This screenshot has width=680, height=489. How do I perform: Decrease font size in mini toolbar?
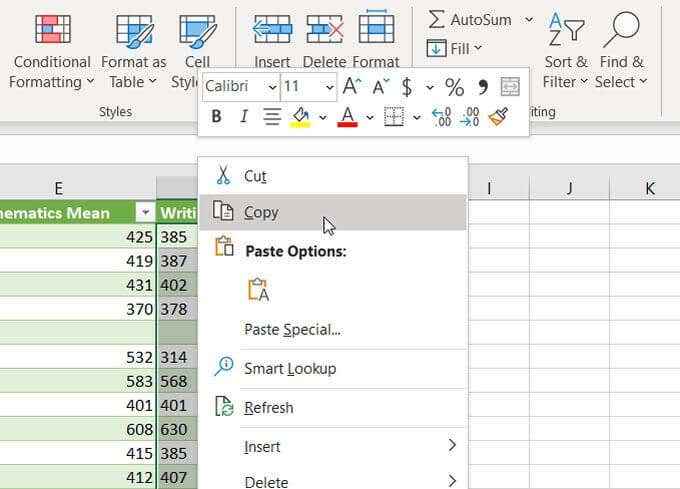click(381, 86)
